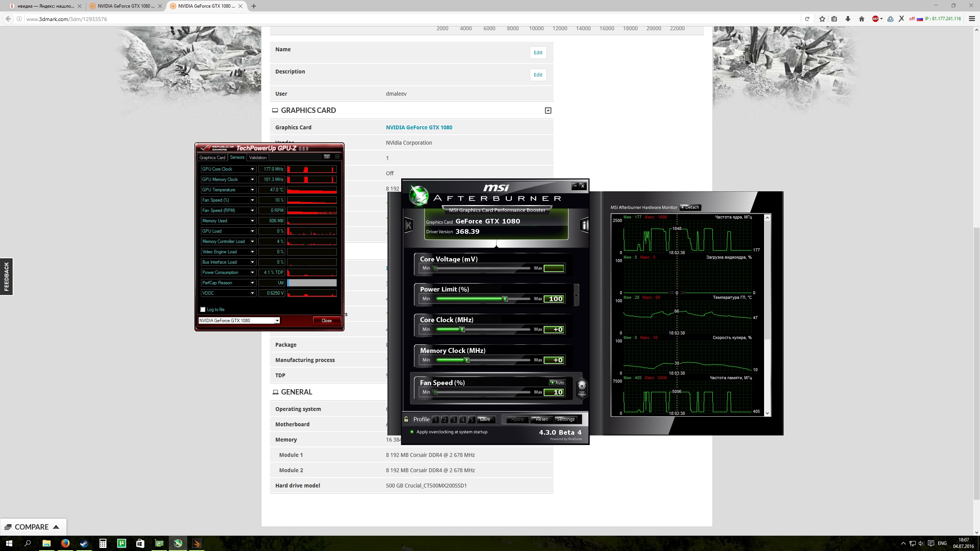Screen dimensions: 980x551
Task: Switch to the Validation tab in GPU-Z
Action: pyautogui.click(x=258, y=158)
